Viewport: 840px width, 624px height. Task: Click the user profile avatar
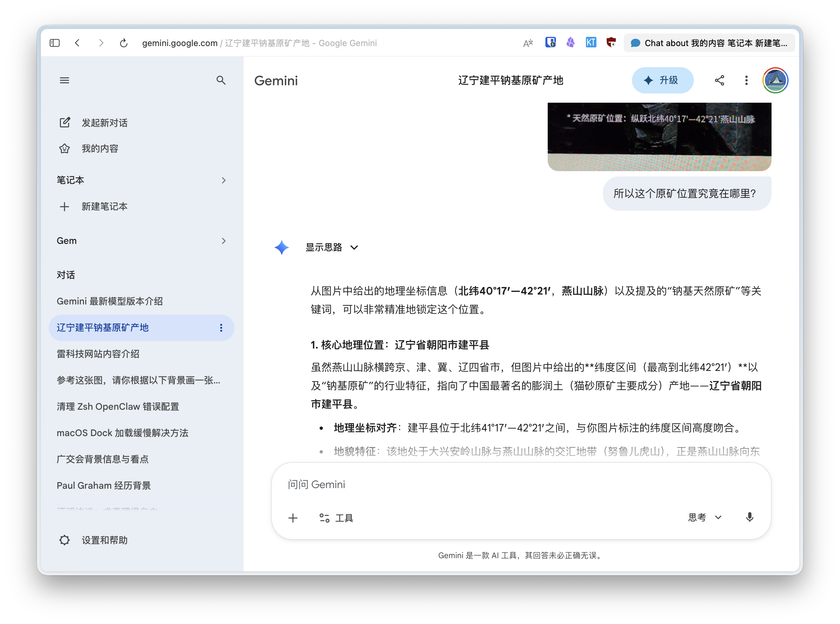pyautogui.click(x=775, y=80)
